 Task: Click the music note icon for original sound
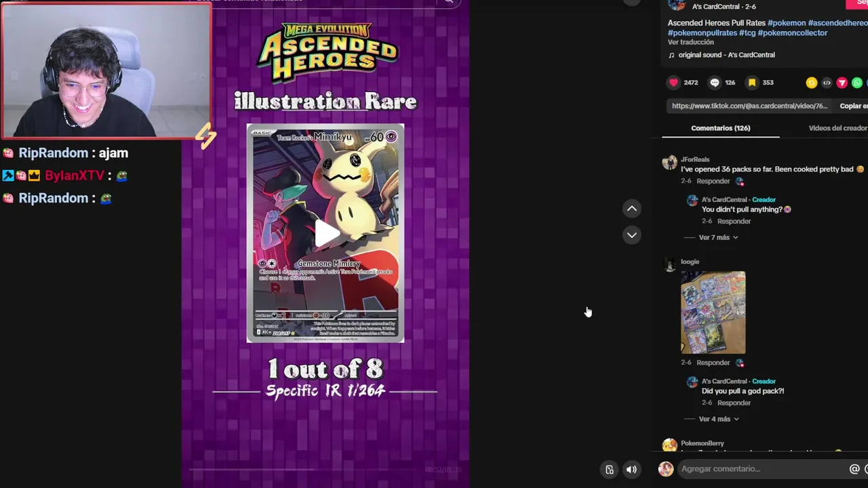tap(671, 55)
